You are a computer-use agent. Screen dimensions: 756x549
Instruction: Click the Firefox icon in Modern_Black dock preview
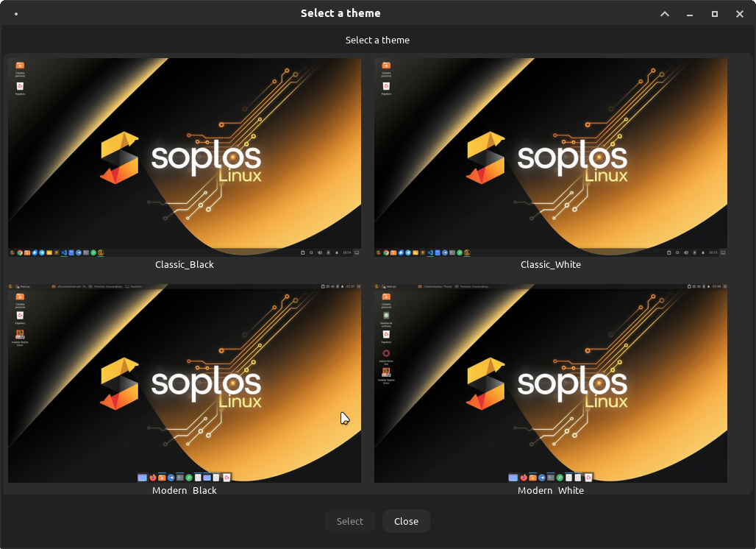tap(153, 477)
